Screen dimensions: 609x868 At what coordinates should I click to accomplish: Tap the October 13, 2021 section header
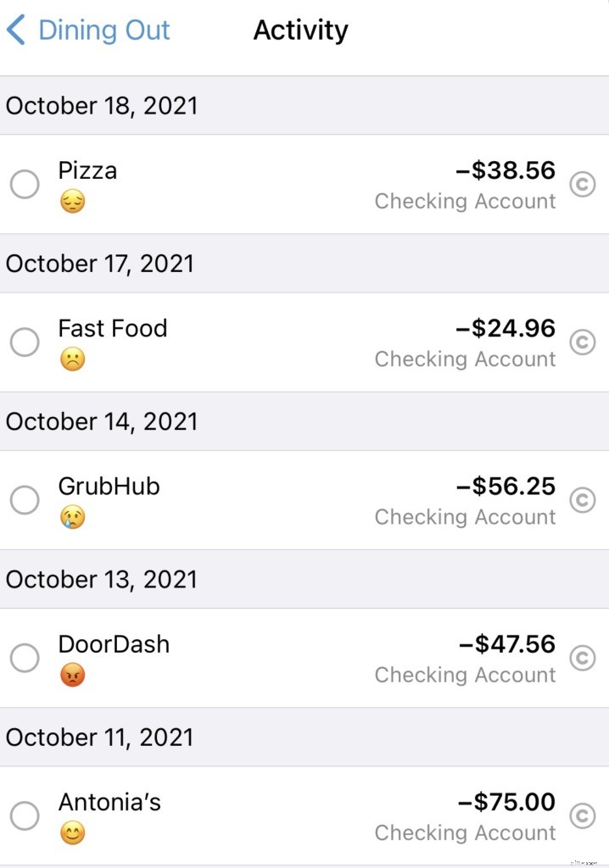tap(102, 580)
